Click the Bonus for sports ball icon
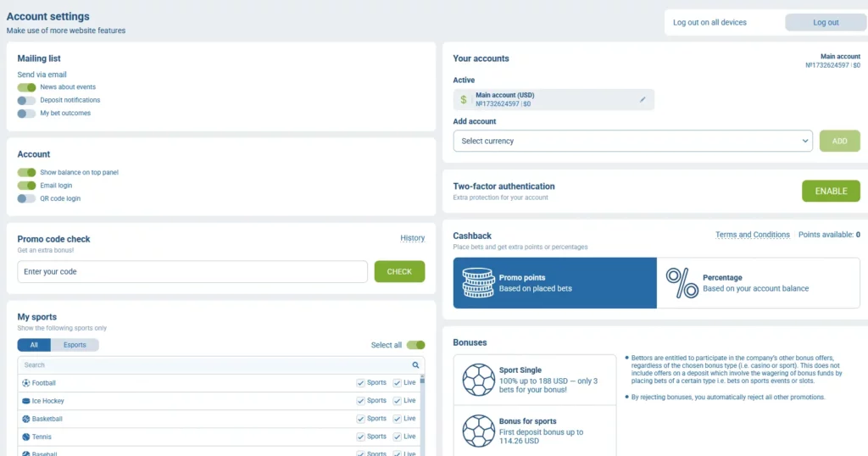 pos(478,431)
